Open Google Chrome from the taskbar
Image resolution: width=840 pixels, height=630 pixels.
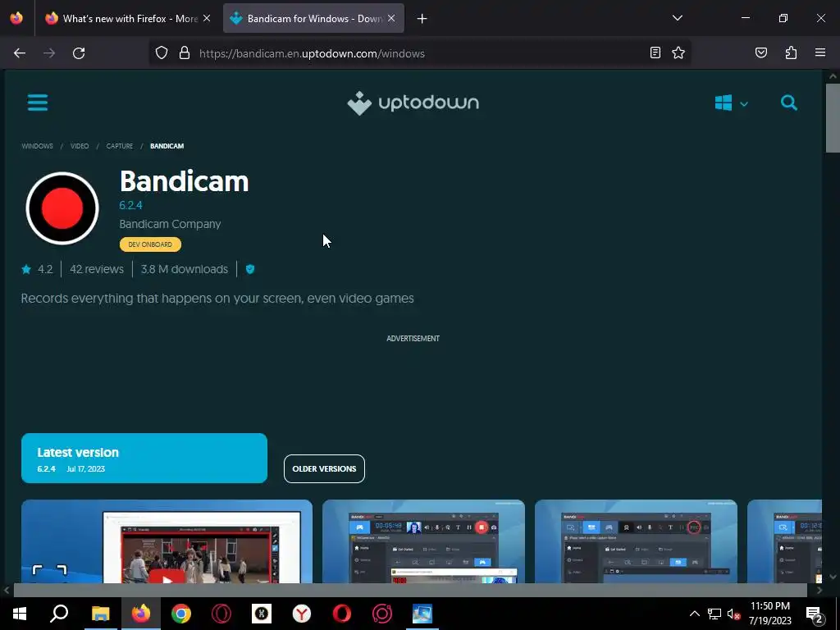(x=181, y=614)
